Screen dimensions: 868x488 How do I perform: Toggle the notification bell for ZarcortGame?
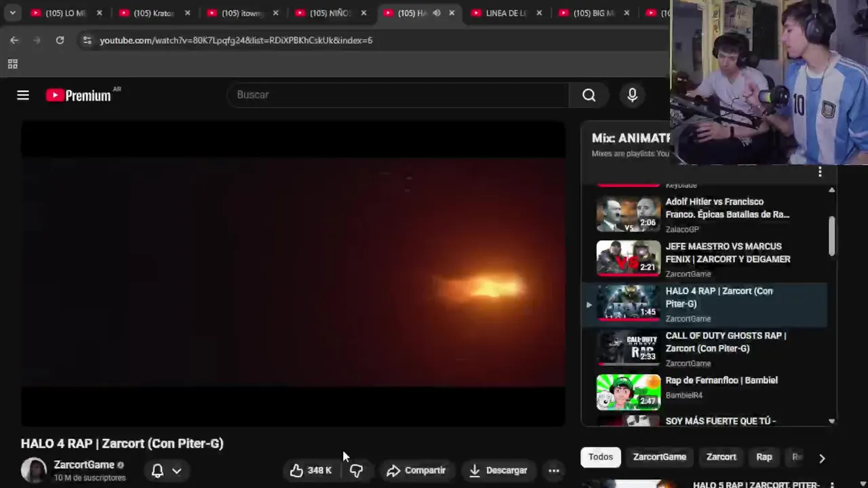(x=157, y=470)
